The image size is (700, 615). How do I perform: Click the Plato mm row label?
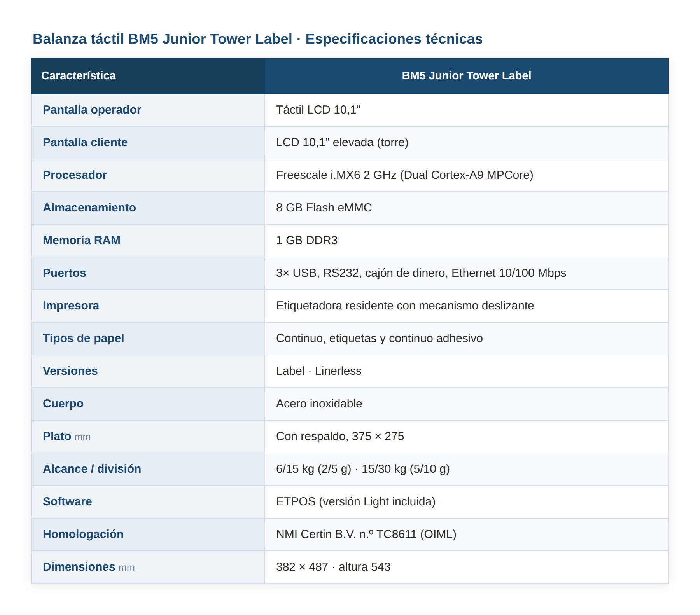(x=66, y=436)
